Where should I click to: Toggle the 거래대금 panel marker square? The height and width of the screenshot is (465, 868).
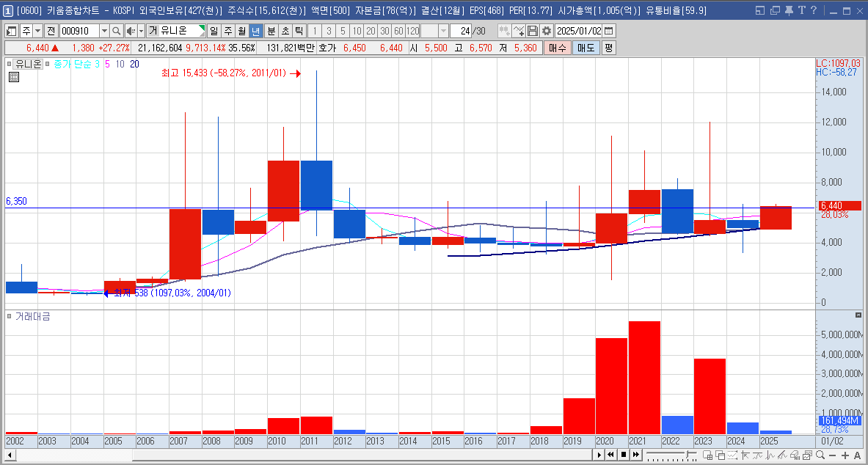click(10, 317)
